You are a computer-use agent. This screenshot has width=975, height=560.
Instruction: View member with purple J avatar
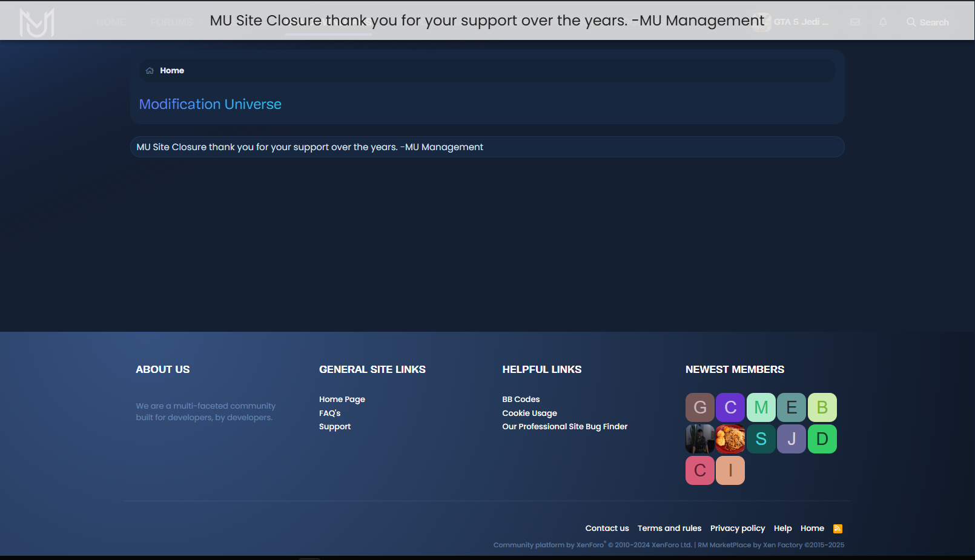pyautogui.click(x=792, y=439)
